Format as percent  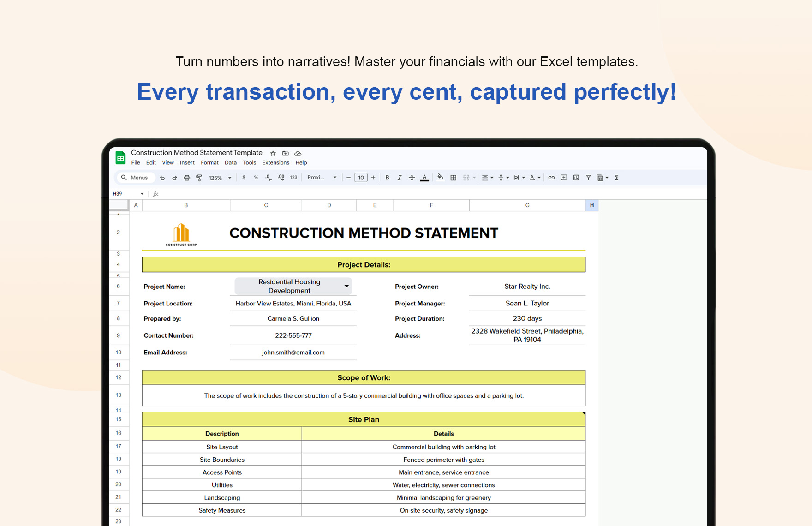click(x=256, y=178)
